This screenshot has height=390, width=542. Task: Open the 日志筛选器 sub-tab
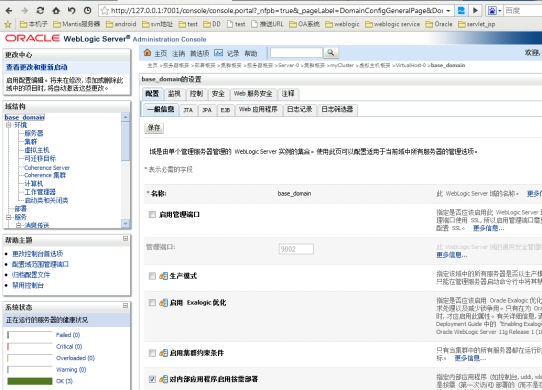(337, 110)
